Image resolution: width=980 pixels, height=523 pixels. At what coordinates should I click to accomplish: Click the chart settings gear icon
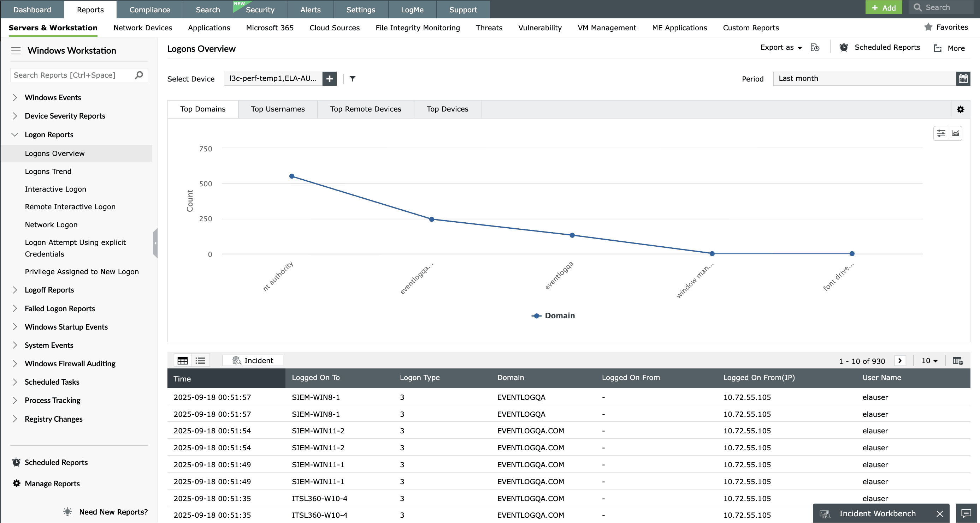tap(960, 109)
